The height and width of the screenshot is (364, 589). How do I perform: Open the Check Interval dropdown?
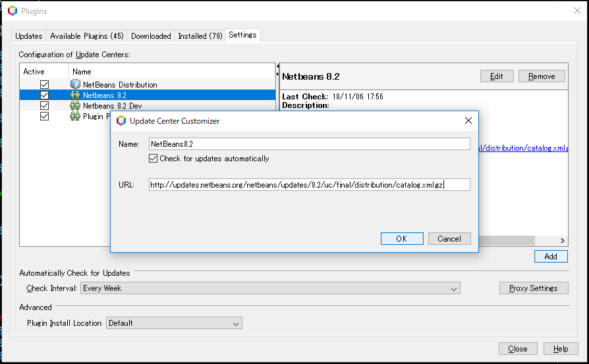tap(270, 288)
